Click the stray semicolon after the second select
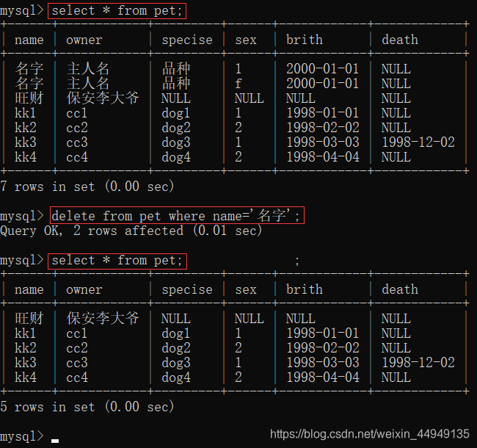This screenshot has width=477, height=448. [297, 261]
